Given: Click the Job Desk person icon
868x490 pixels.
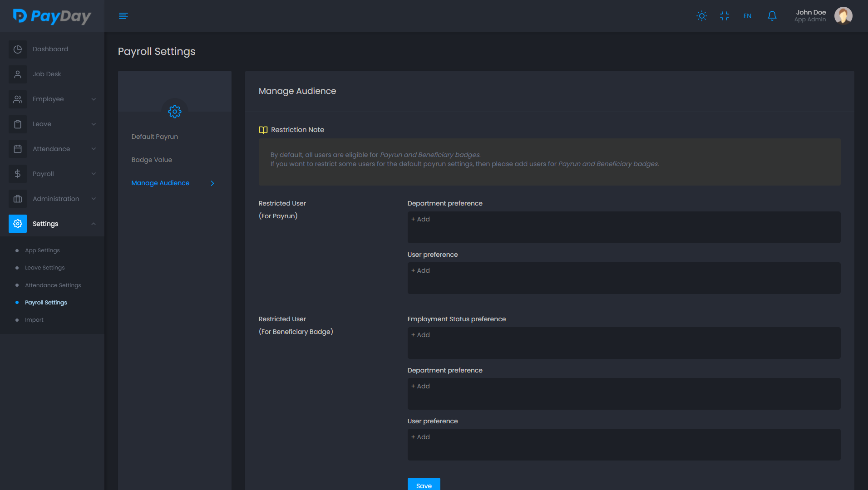Looking at the screenshot, I should coord(18,74).
